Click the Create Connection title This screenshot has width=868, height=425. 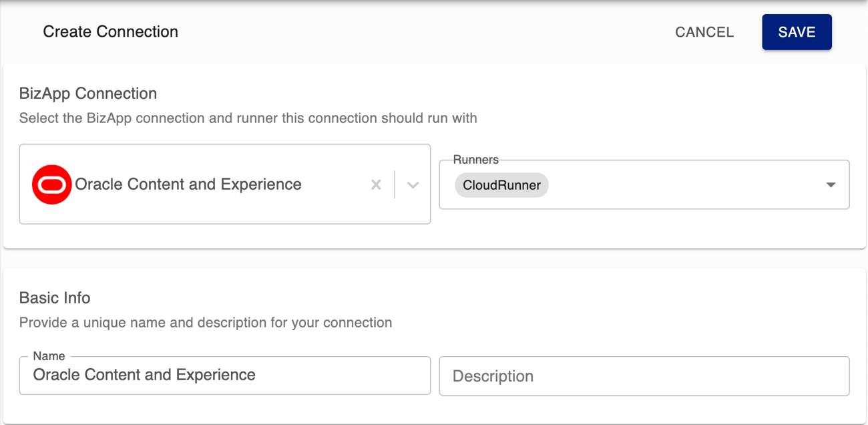[111, 31]
